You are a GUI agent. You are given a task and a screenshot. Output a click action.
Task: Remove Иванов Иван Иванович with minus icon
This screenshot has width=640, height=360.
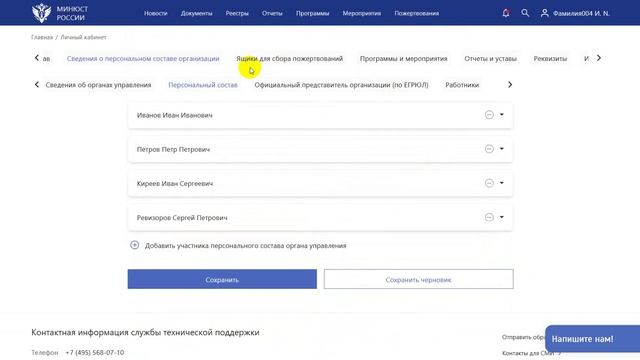tap(489, 115)
